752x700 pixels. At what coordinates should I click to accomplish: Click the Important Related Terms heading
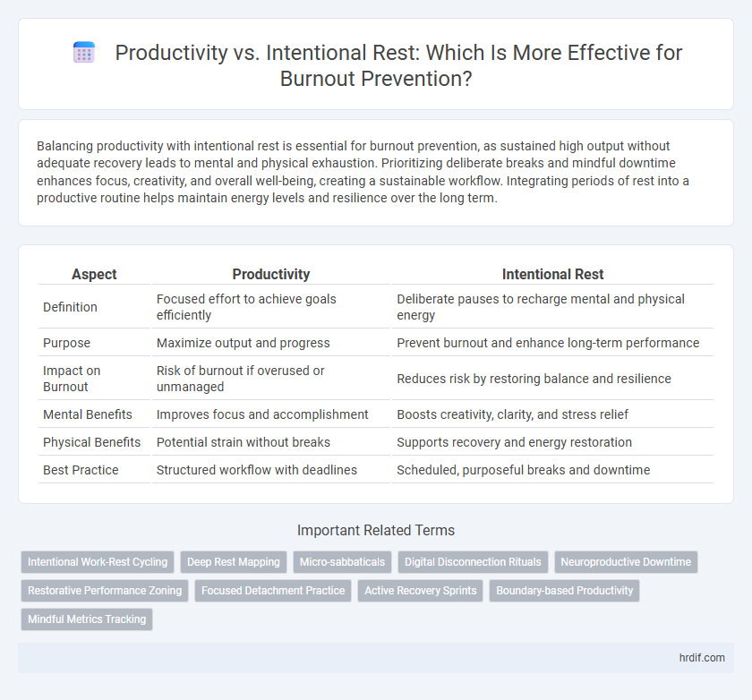[x=376, y=530]
